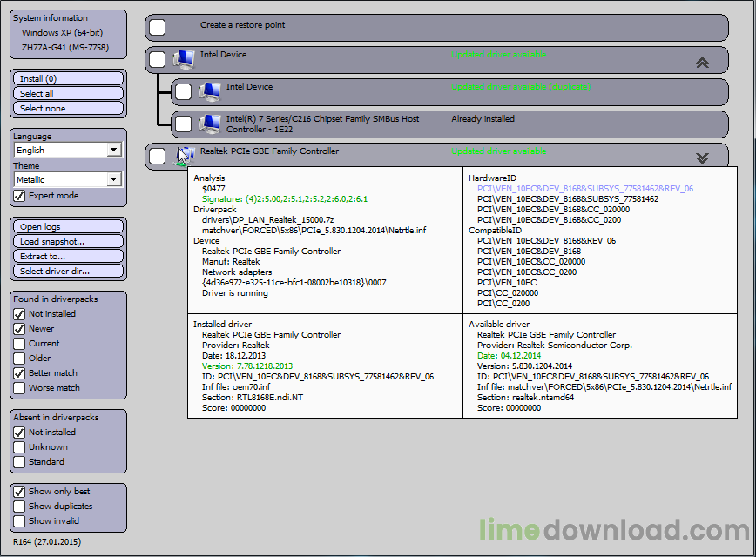756x557 pixels.
Task: Click Load snapshot...
Action: click(69, 241)
